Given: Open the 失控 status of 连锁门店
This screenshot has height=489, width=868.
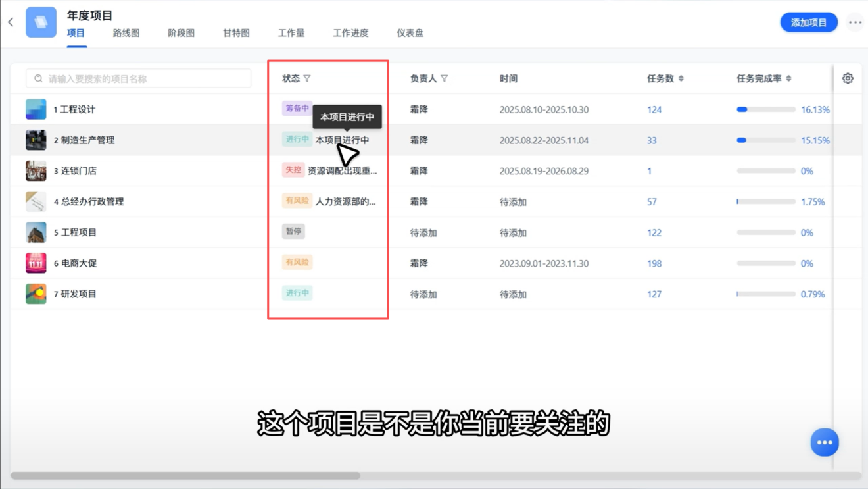Looking at the screenshot, I should [x=293, y=170].
